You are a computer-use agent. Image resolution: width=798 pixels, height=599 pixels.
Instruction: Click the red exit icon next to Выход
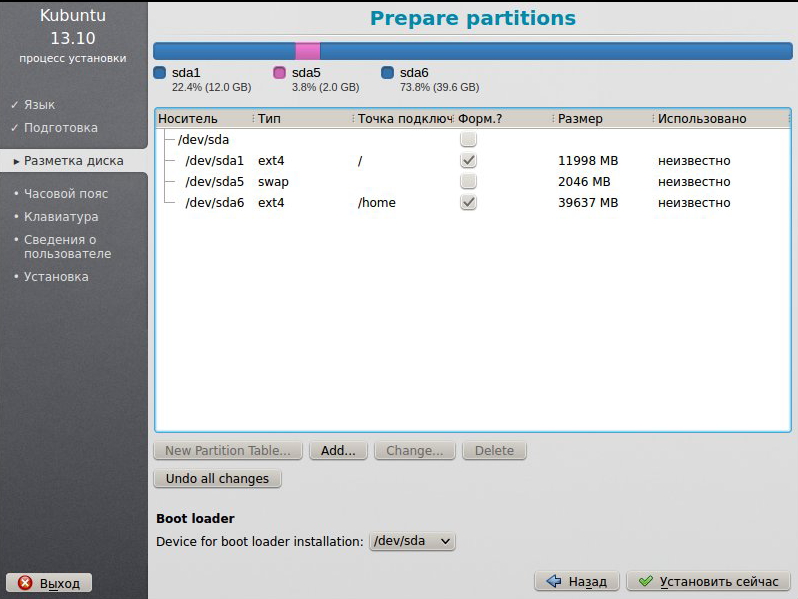pyautogui.click(x=25, y=583)
